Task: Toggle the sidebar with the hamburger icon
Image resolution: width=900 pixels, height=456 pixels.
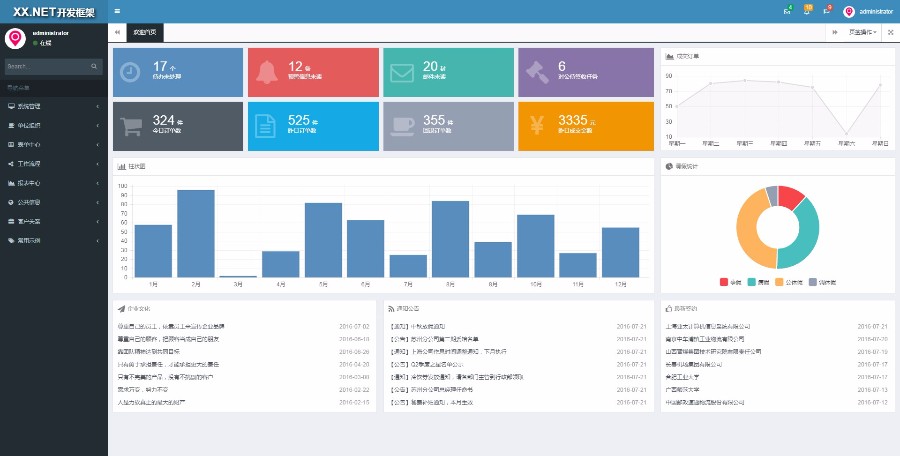Action: point(117,11)
